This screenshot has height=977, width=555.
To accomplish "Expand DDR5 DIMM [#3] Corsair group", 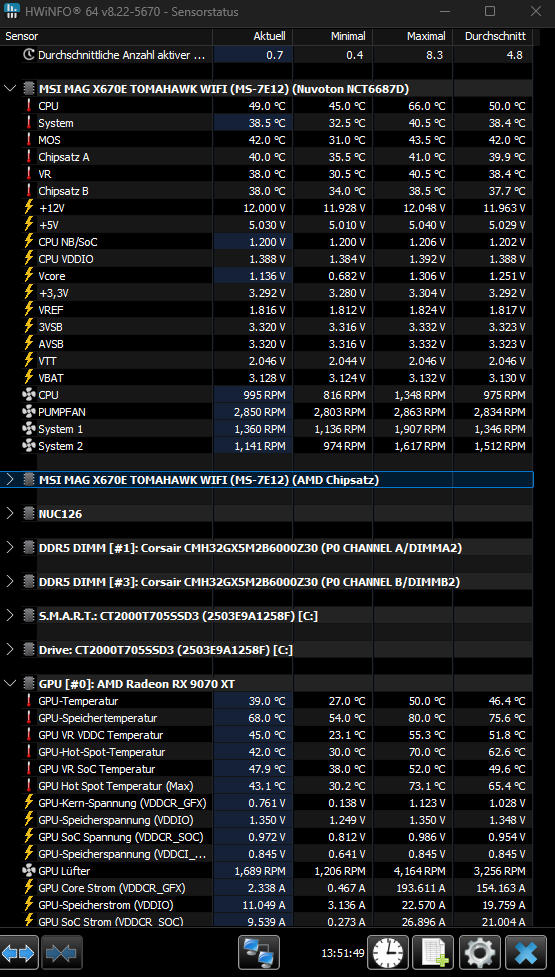I will [x=9, y=581].
